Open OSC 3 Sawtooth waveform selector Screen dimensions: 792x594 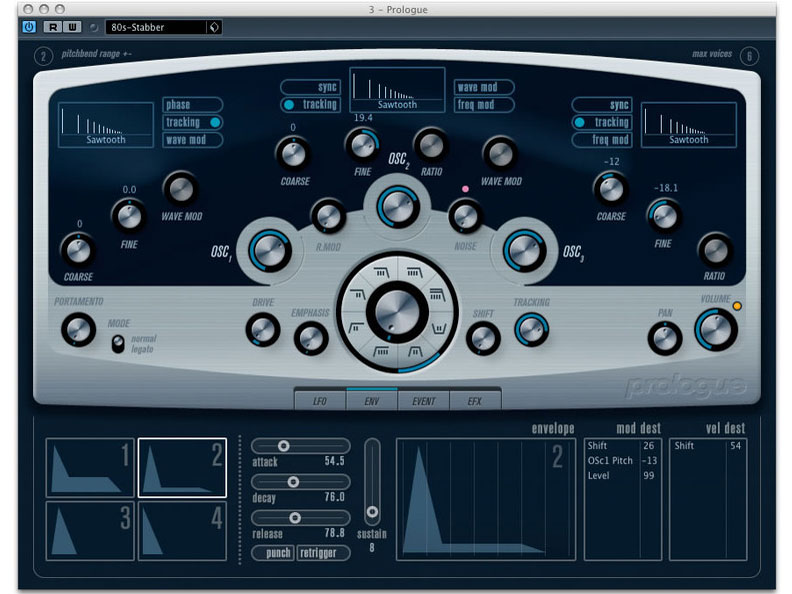(x=688, y=125)
